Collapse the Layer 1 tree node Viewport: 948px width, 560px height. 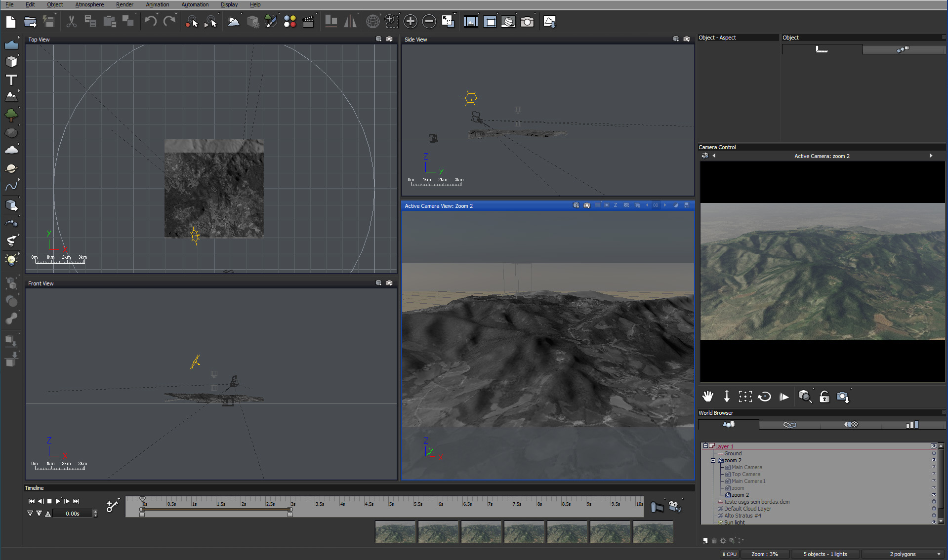[705, 446]
